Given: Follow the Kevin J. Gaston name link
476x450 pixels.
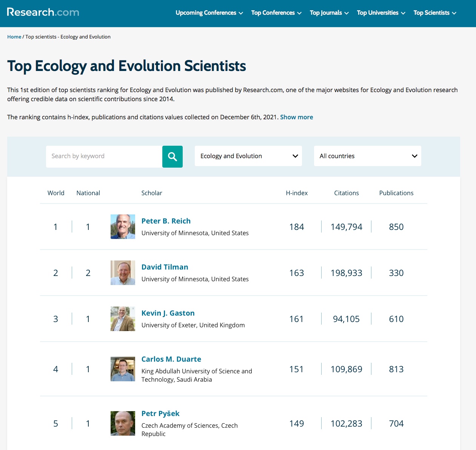Looking at the screenshot, I should 168,313.
